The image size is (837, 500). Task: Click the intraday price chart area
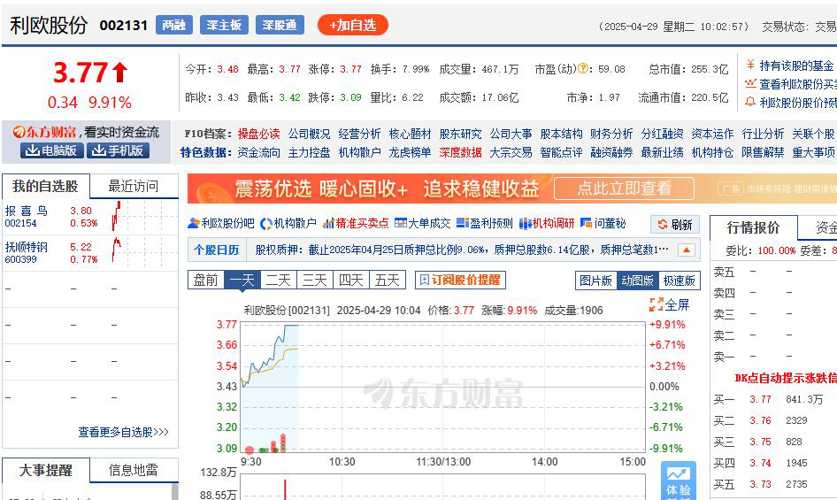[x=443, y=387]
